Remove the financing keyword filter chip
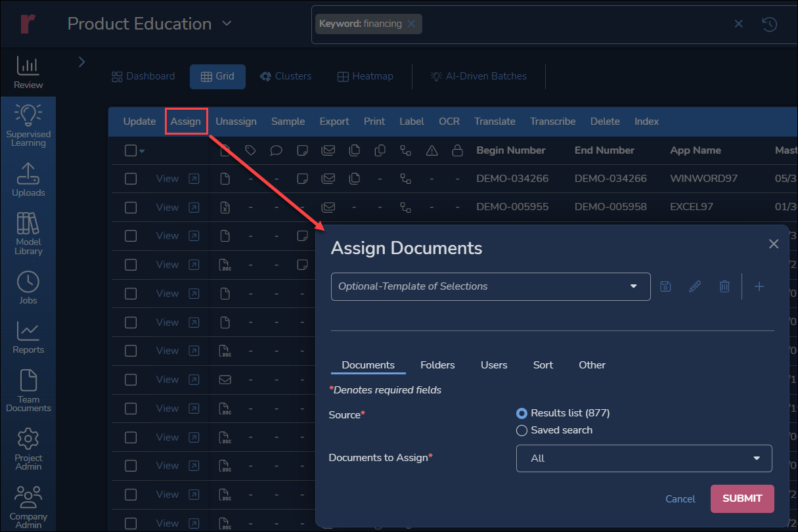Image resolution: width=798 pixels, height=532 pixels. click(x=412, y=23)
